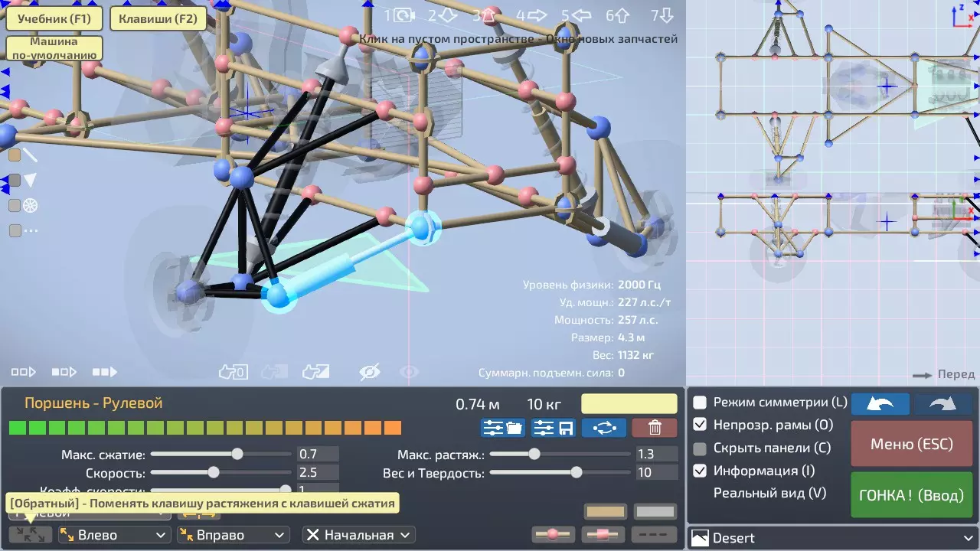
Task: Click the Макс. сжатие value field 0.7
Action: 318,454
